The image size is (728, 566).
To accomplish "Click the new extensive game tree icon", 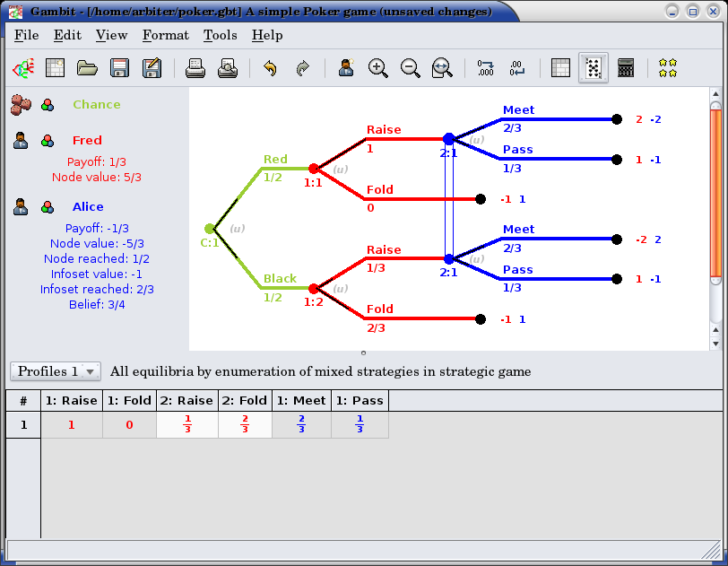I will pos(22,68).
